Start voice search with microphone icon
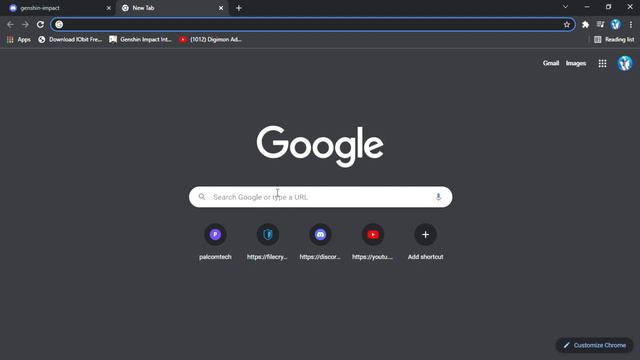The height and width of the screenshot is (360, 640). point(438,197)
